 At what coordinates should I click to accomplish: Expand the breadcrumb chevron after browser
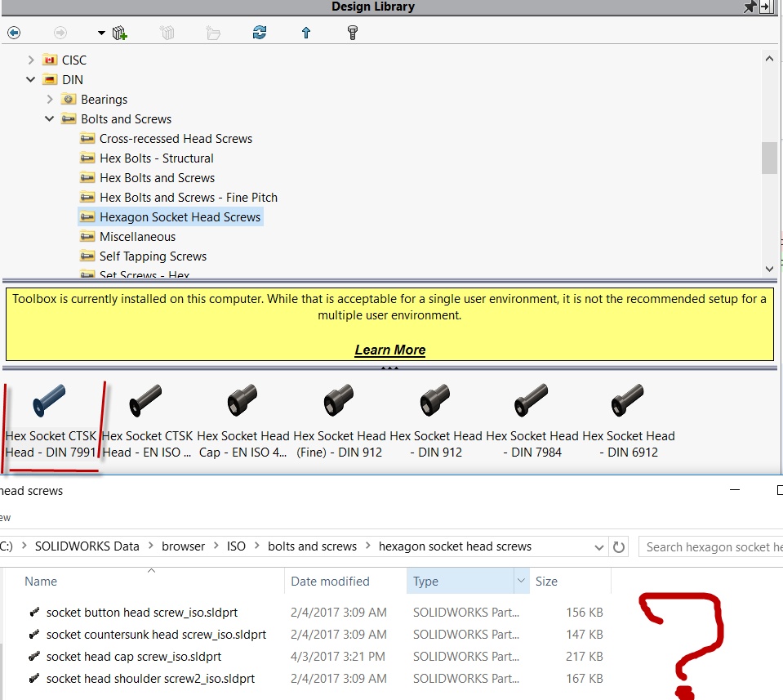[x=216, y=546]
